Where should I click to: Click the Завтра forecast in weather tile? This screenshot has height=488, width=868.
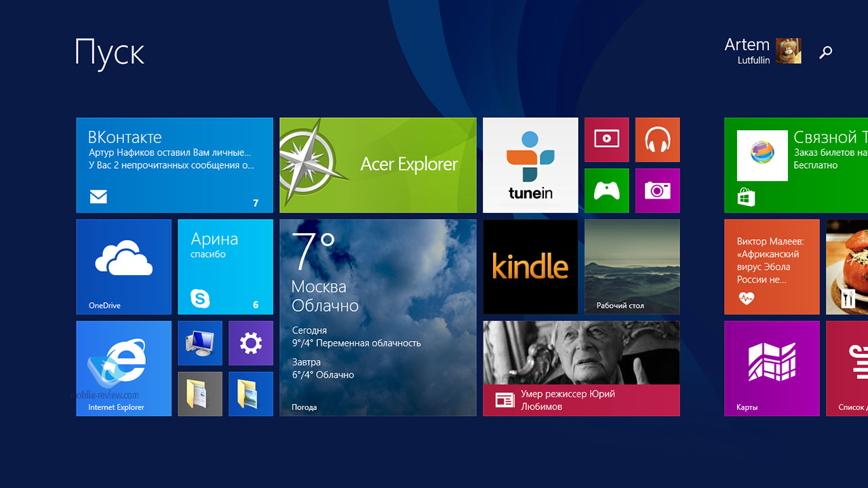323,368
